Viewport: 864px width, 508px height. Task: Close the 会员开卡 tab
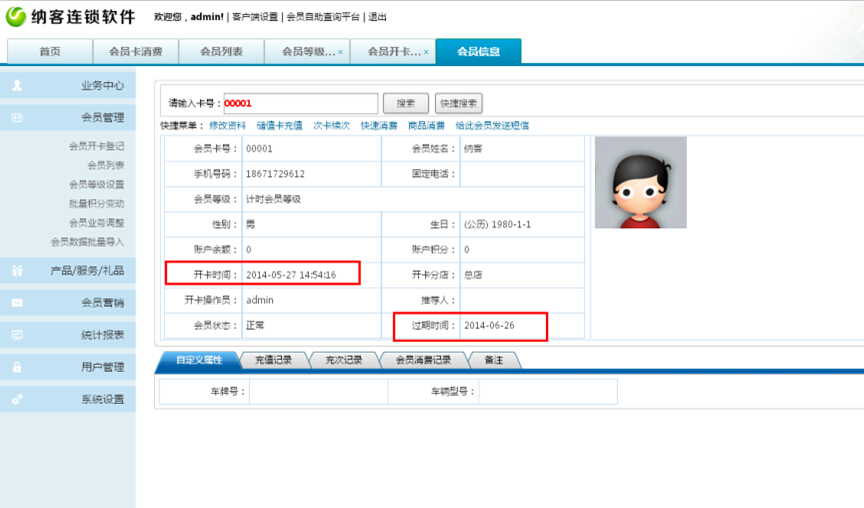click(x=427, y=52)
